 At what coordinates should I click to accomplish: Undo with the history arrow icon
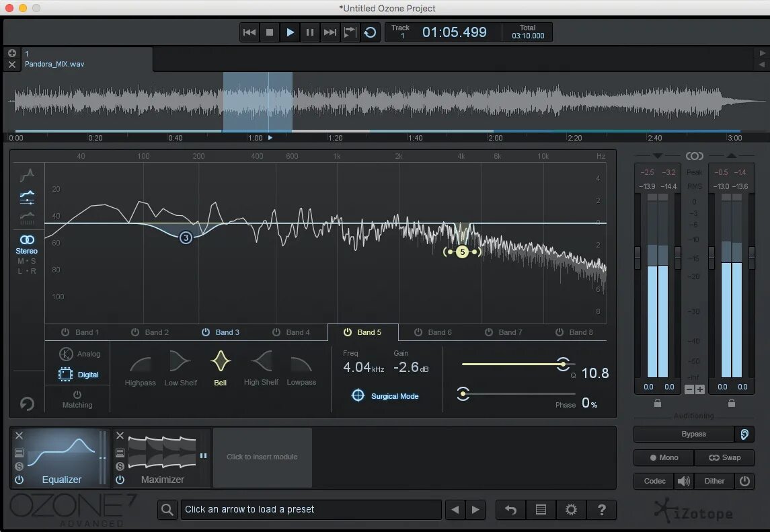tap(510, 510)
